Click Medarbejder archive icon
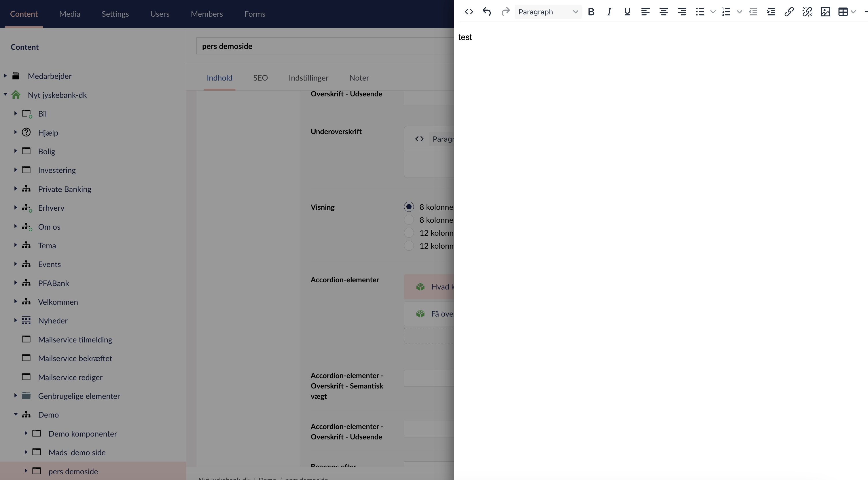 pyautogui.click(x=16, y=76)
